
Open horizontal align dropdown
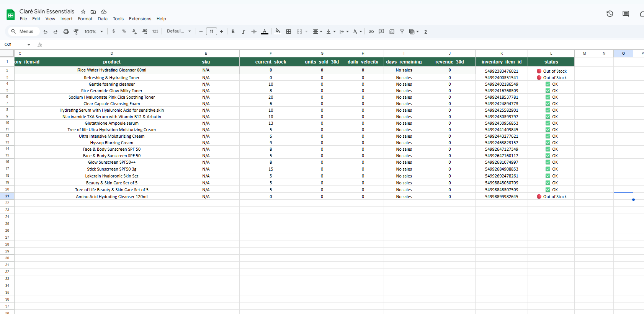pyautogui.click(x=317, y=32)
